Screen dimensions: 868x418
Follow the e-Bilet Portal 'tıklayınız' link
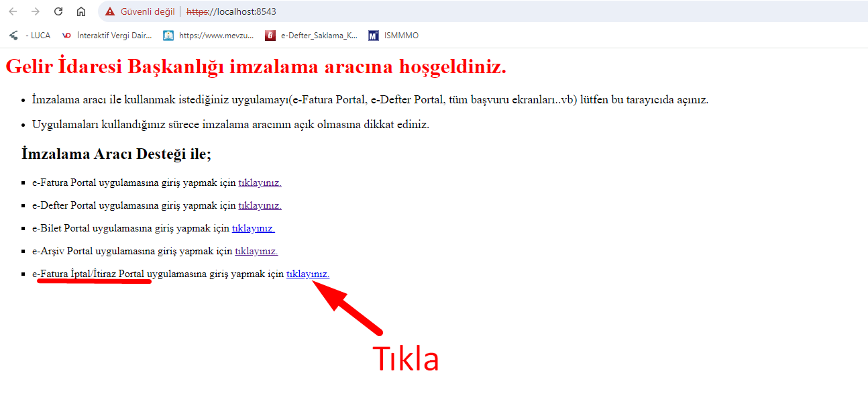253,228
